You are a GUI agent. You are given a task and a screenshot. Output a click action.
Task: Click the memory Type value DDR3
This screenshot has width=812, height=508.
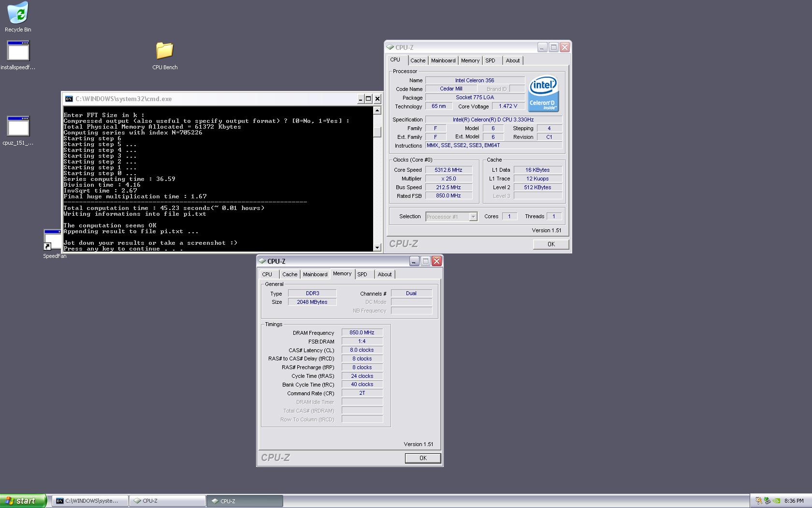(312, 293)
